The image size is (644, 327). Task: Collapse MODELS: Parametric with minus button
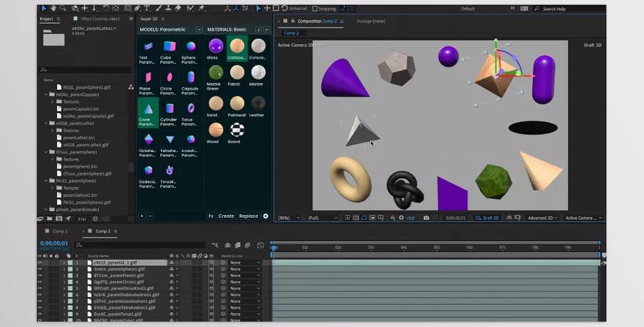199,29
